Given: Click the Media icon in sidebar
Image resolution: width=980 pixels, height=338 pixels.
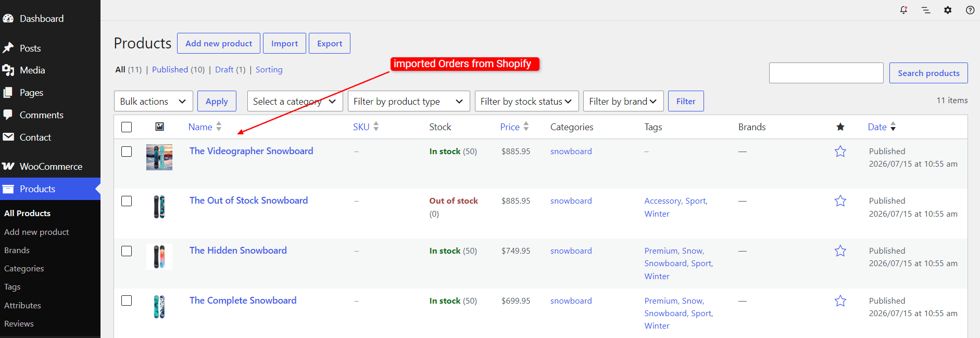Looking at the screenshot, I should (x=8, y=70).
